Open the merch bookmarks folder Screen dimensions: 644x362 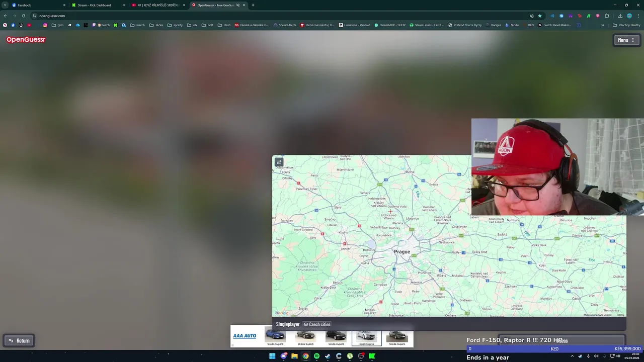(137, 25)
